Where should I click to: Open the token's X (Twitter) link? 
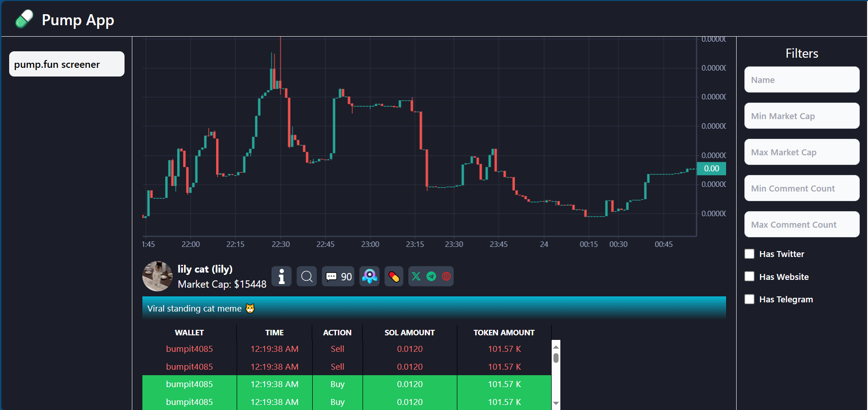tap(416, 276)
